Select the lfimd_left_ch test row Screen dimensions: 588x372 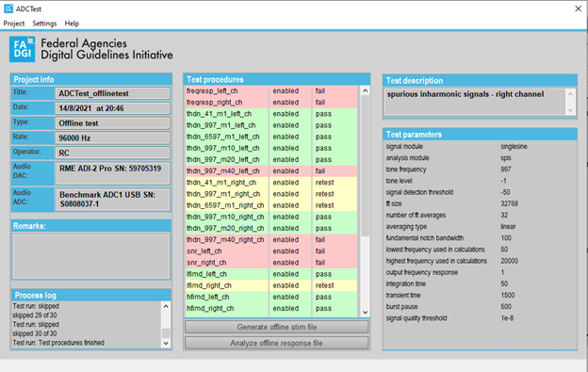pos(272,274)
